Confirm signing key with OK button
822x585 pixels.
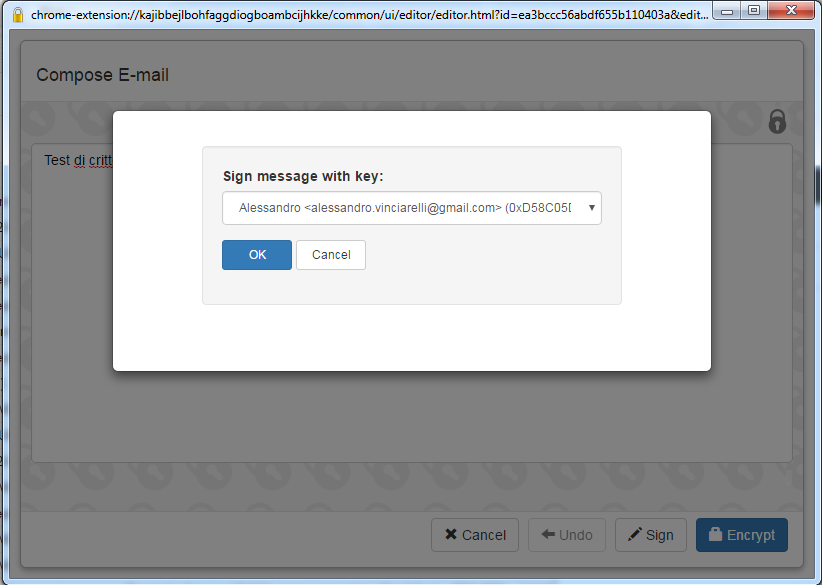coord(257,255)
